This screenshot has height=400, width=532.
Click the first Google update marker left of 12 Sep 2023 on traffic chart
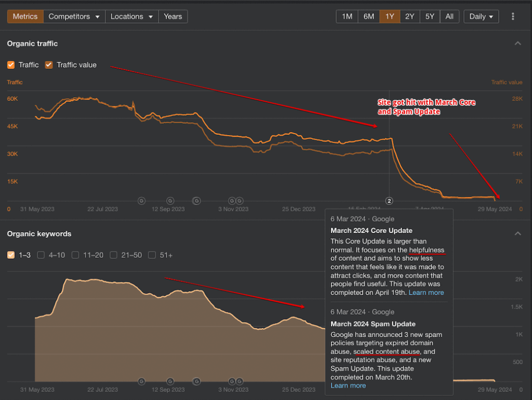141,201
